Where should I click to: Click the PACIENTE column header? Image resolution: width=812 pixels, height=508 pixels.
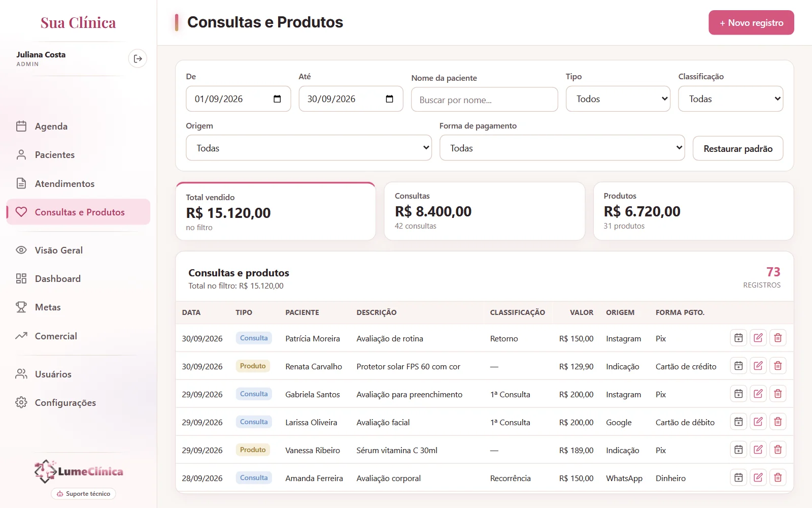(x=302, y=312)
